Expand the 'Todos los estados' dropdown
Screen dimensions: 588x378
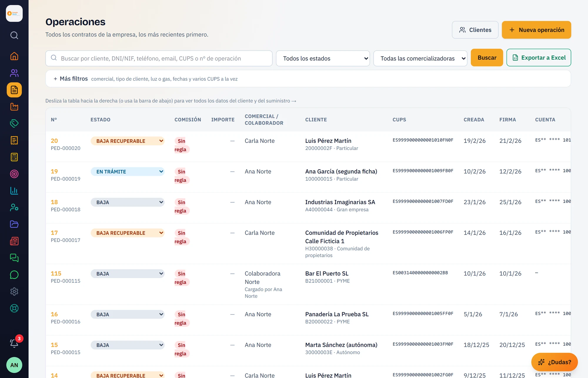(x=323, y=58)
